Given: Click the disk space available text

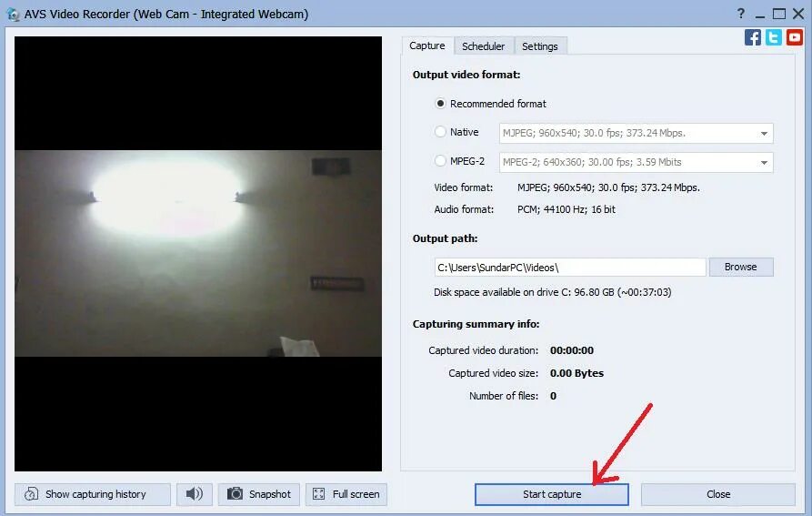Looking at the screenshot, I should 553,292.
